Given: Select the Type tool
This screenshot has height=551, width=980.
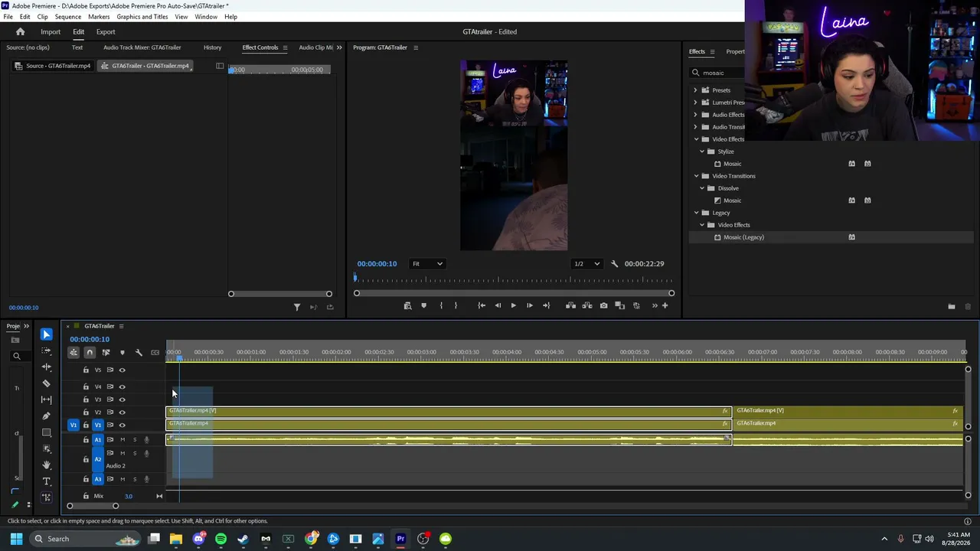Looking at the screenshot, I should click(47, 481).
